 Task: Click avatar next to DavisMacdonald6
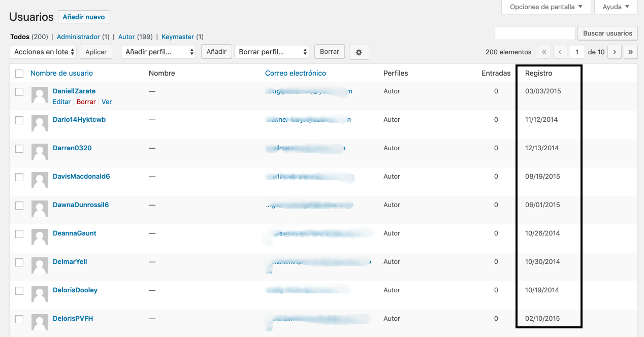click(x=40, y=181)
